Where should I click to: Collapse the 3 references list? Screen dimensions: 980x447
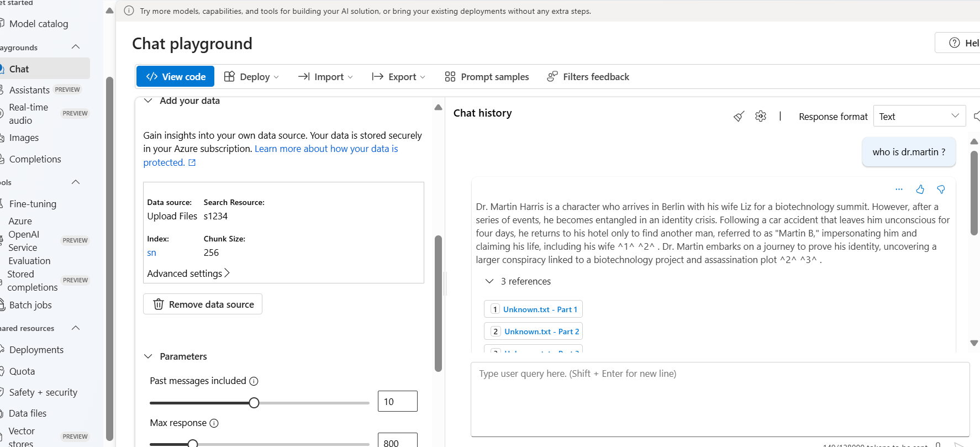coord(489,281)
